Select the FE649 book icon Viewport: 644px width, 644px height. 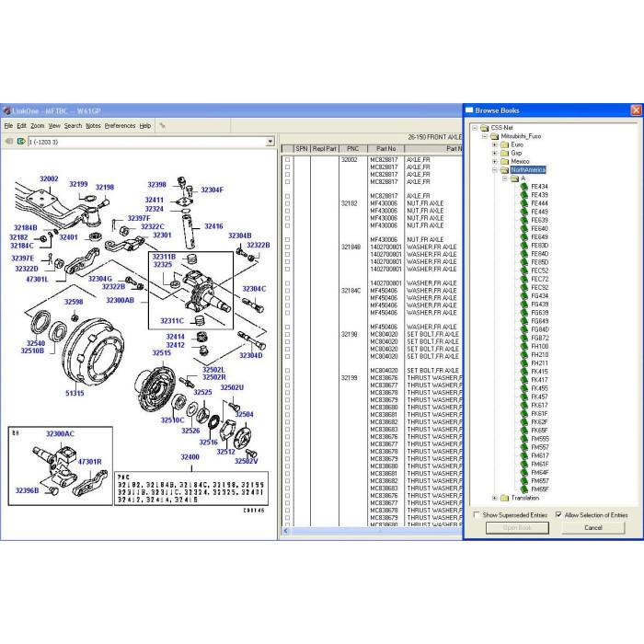tap(523, 237)
